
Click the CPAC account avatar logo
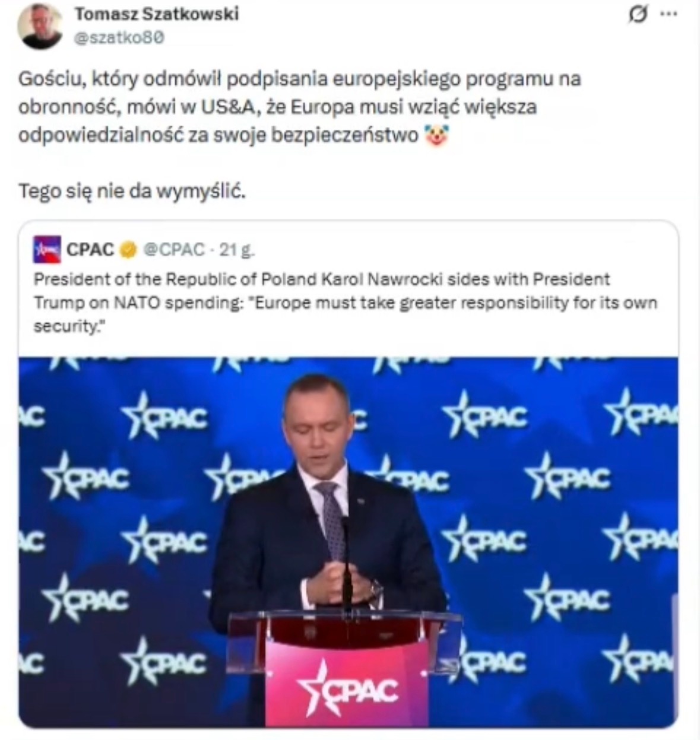[47, 249]
